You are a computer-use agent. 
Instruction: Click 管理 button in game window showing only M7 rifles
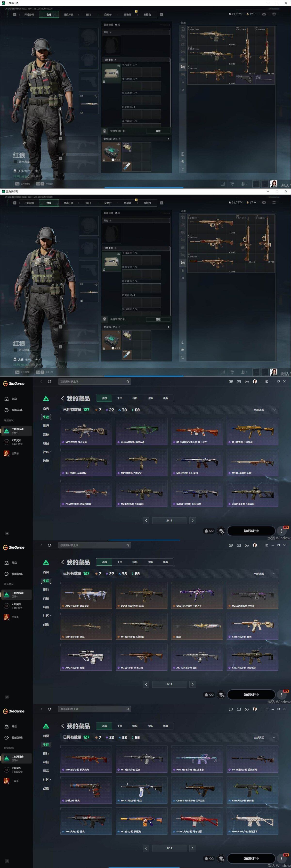[x=158, y=319]
